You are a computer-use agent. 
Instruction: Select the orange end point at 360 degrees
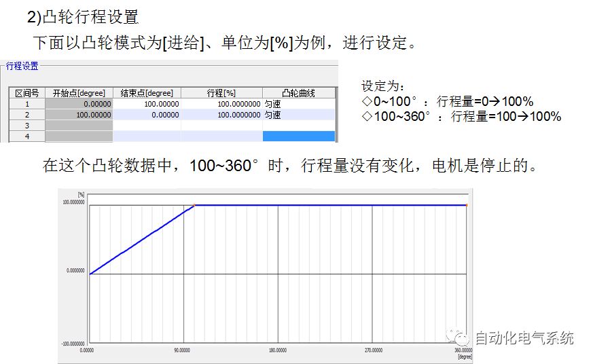pyautogui.click(x=467, y=204)
